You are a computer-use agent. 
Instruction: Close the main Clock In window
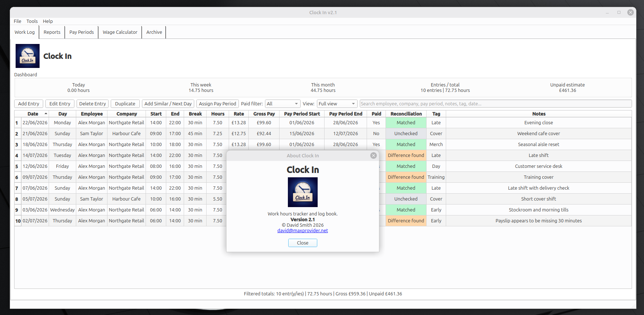(631, 12)
